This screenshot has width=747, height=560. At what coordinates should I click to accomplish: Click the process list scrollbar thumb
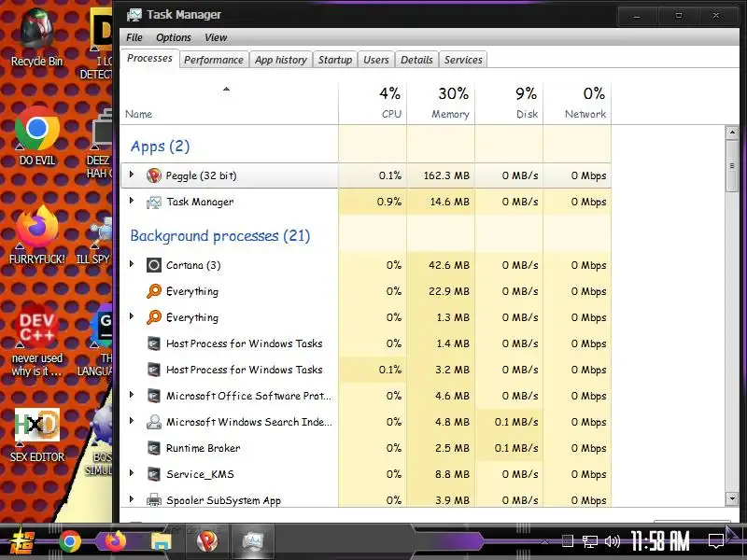[x=732, y=166]
